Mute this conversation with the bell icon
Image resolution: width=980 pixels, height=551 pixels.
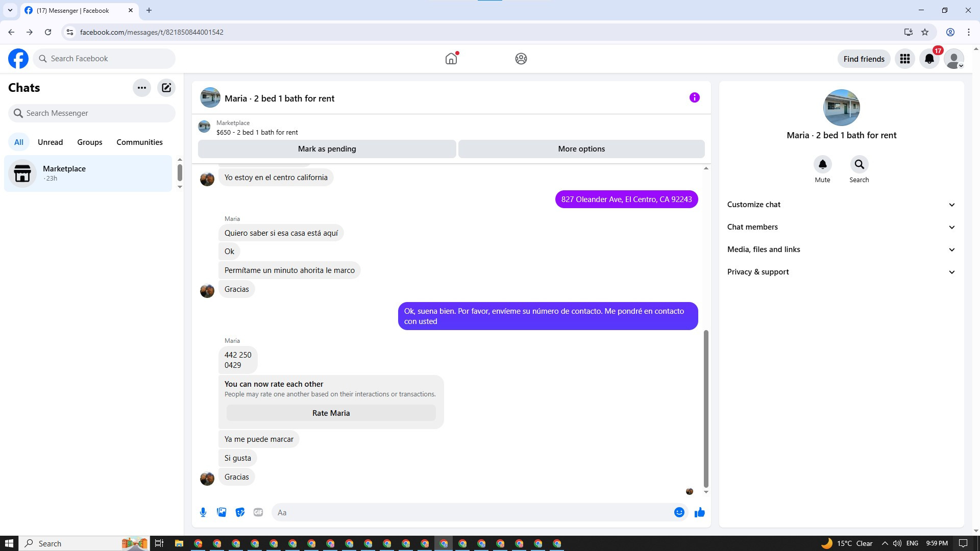pyautogui.click(x=823, y=164)
